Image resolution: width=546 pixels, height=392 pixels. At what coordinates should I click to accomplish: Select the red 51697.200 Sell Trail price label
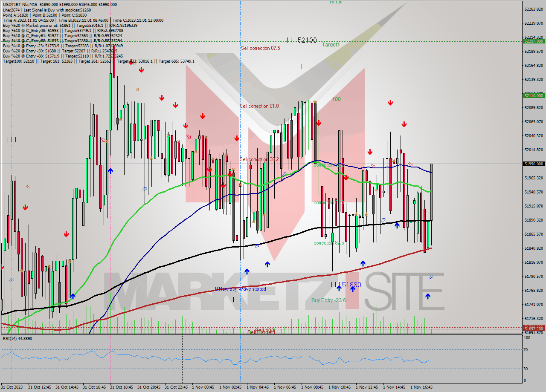click(x=533, y=328)
